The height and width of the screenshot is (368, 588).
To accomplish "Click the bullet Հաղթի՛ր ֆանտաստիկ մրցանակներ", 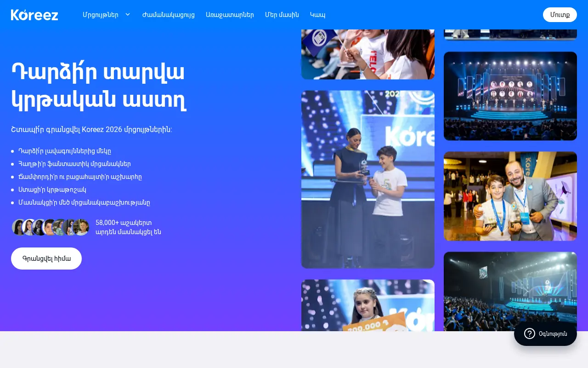I will coord(74,164).
